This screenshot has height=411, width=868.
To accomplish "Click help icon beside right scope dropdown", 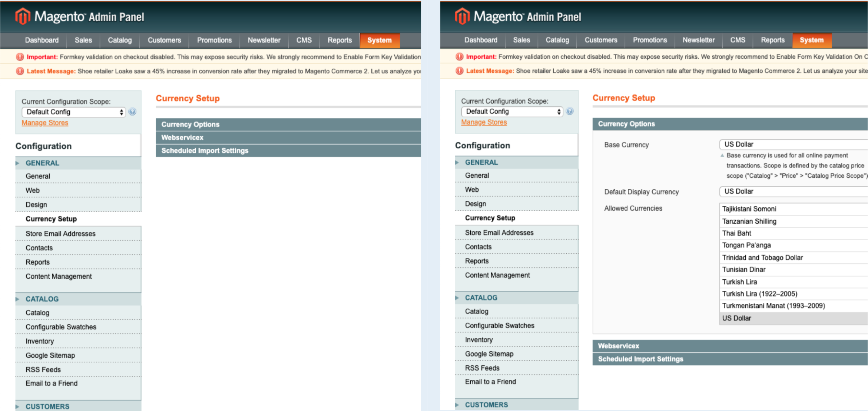I will coord(570,111).
